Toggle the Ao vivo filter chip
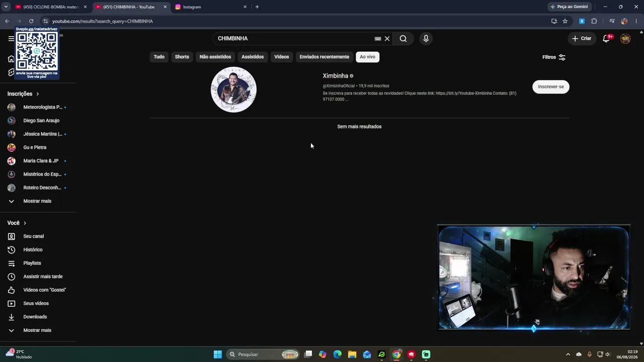644x362 pixels. click(367, 57)
